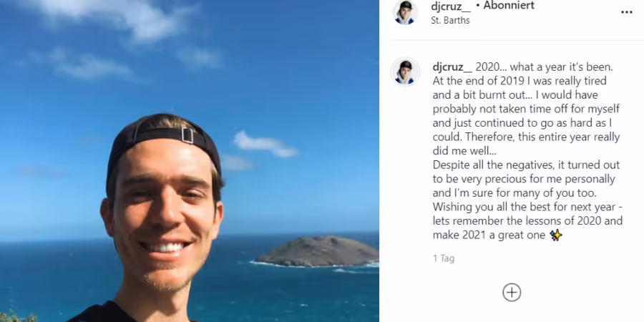The height and width of the screenshot is (322, 644).
Task: Click the rocky island in the photo
Action: (x=318, y=251)
